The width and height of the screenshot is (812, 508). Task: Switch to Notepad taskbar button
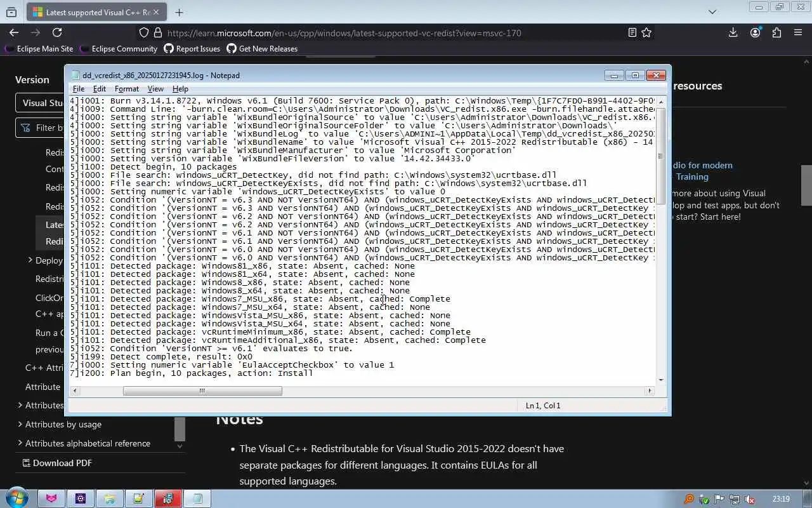click(197, 498)
